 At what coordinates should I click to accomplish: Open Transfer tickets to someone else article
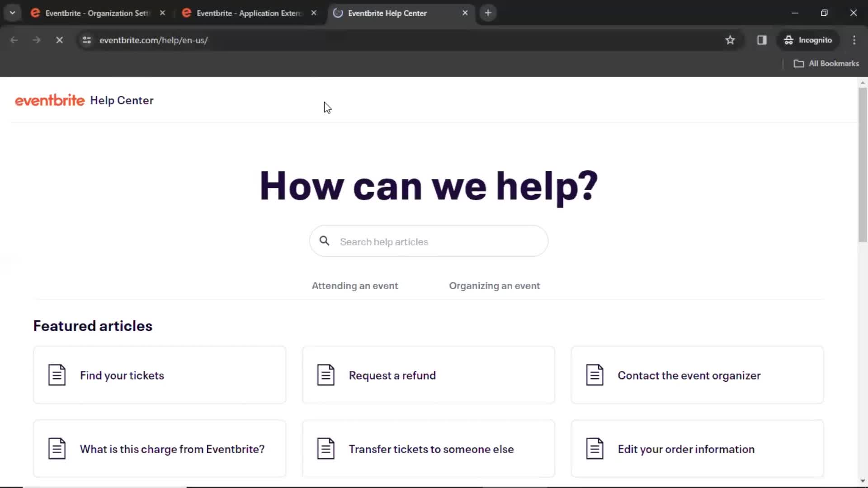coord(429,449)
